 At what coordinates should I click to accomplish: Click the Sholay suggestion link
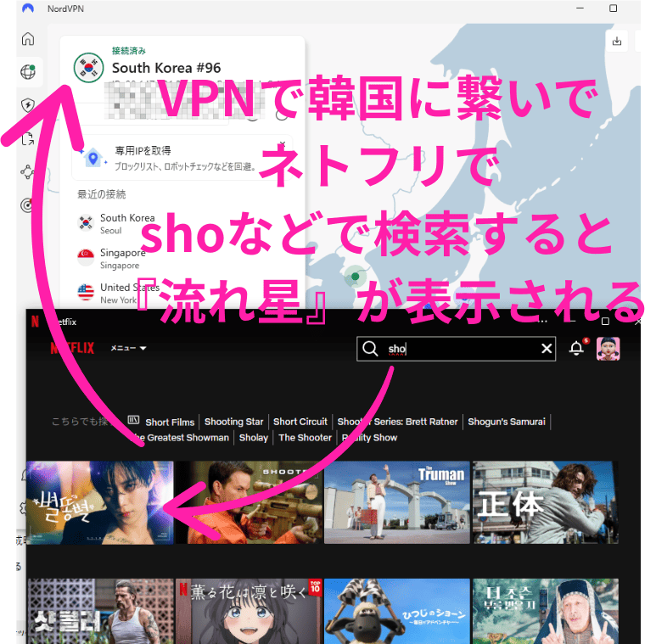(253, 438)
